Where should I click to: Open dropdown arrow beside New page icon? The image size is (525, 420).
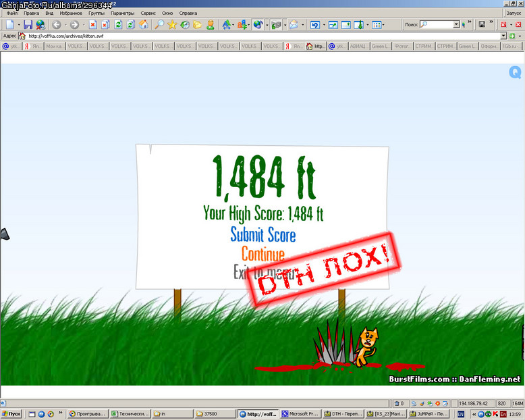19,25
